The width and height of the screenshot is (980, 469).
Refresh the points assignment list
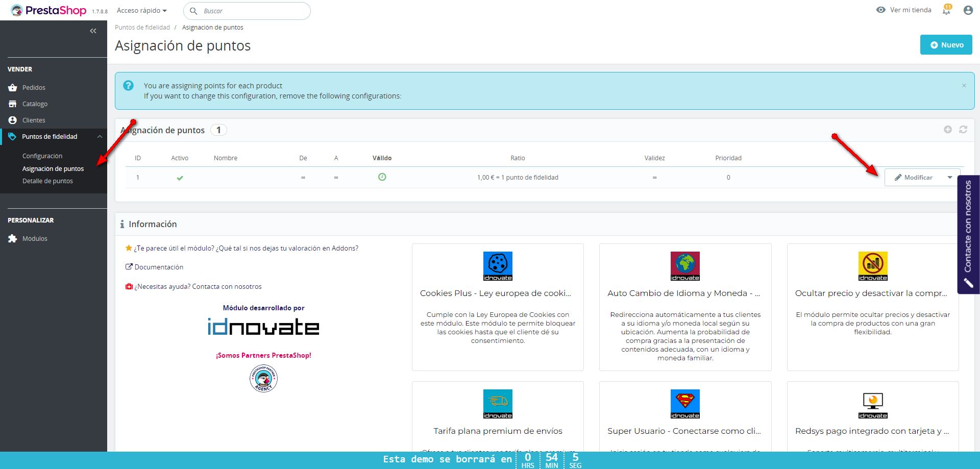[963, 130]
